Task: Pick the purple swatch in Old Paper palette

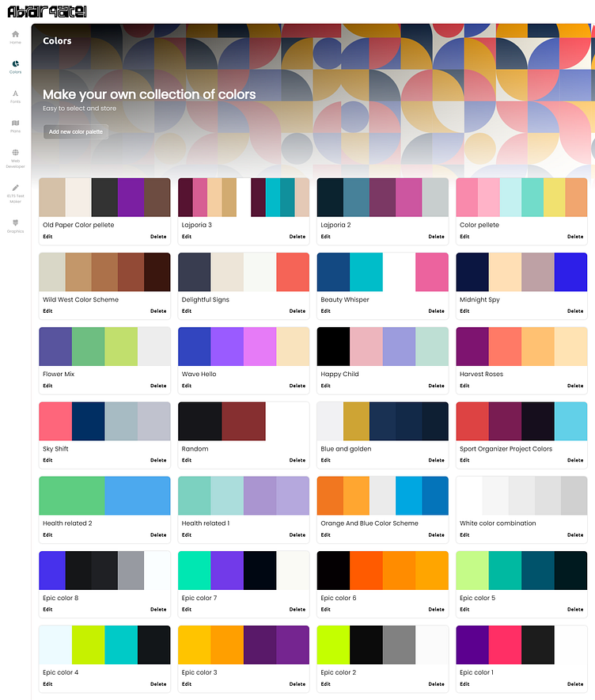Action: click(131, 197)
